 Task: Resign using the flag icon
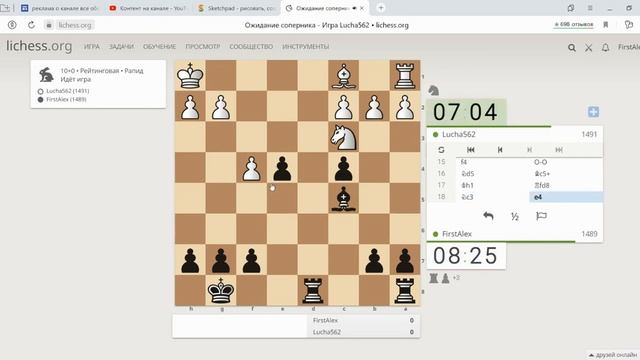[x=541, y=216]
